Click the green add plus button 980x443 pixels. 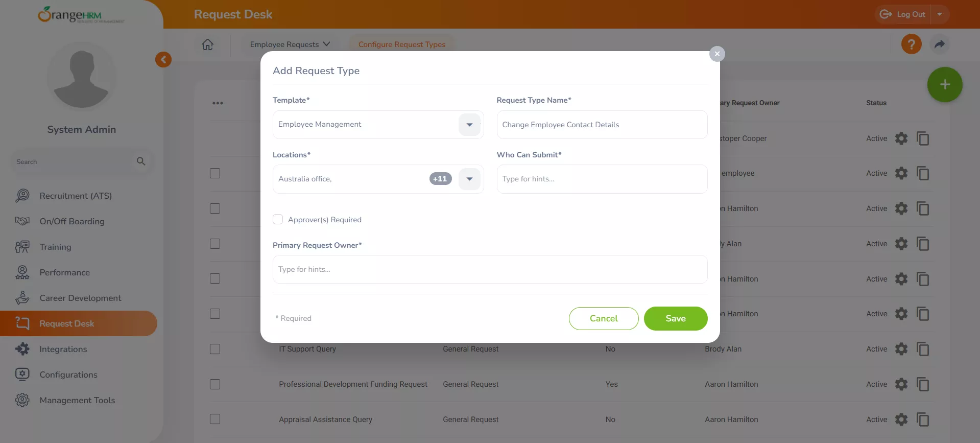945,84
